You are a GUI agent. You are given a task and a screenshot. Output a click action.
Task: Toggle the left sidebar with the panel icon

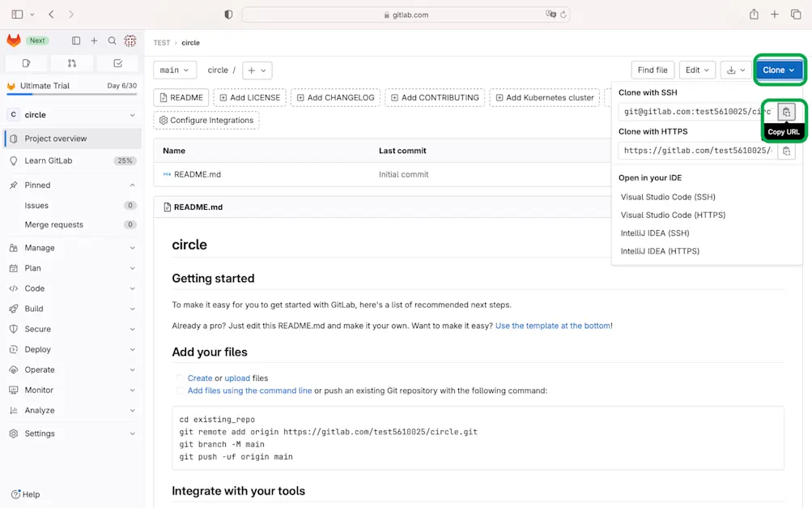[x=75, y=40]
